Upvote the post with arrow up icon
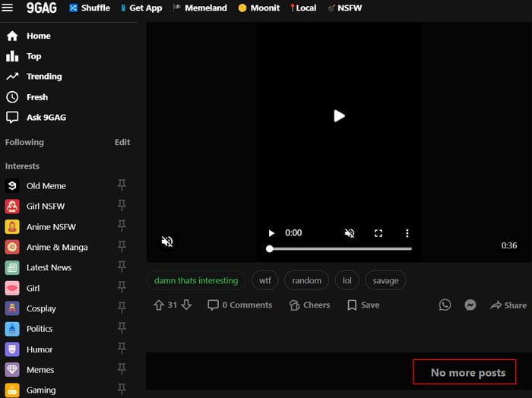Viewport: 532px width, 398px height. coord(158,305)
